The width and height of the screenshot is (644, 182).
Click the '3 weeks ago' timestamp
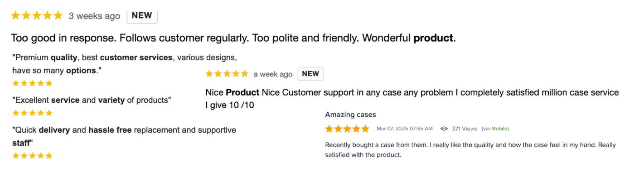tap(94, 16)
